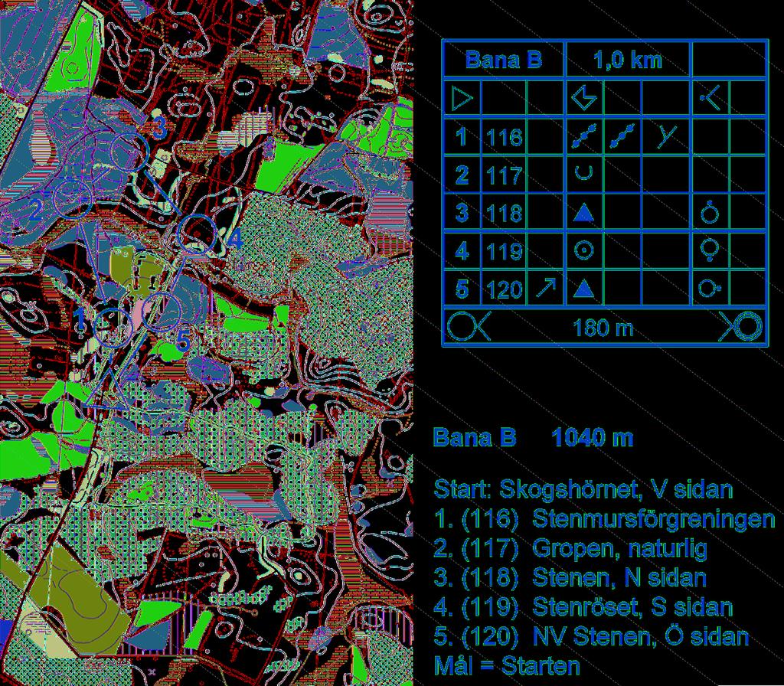Viewport: 784px width, 686px height.
Task: Click the number '5' label on the map
Action: coord(183,341)
